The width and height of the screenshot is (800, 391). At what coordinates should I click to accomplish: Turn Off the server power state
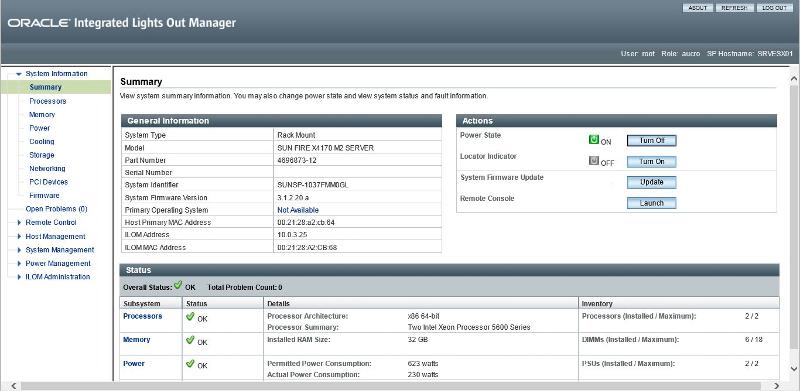pyautogui.click(x=652, y=140)
